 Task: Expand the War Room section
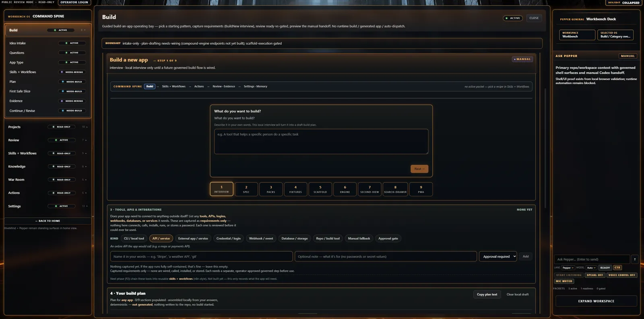point(85,180)
